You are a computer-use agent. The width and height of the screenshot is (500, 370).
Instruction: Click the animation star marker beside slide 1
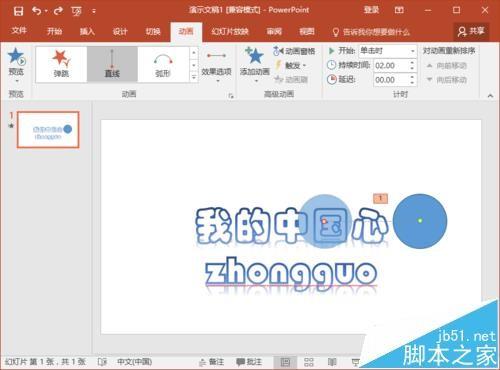point(12,126)
